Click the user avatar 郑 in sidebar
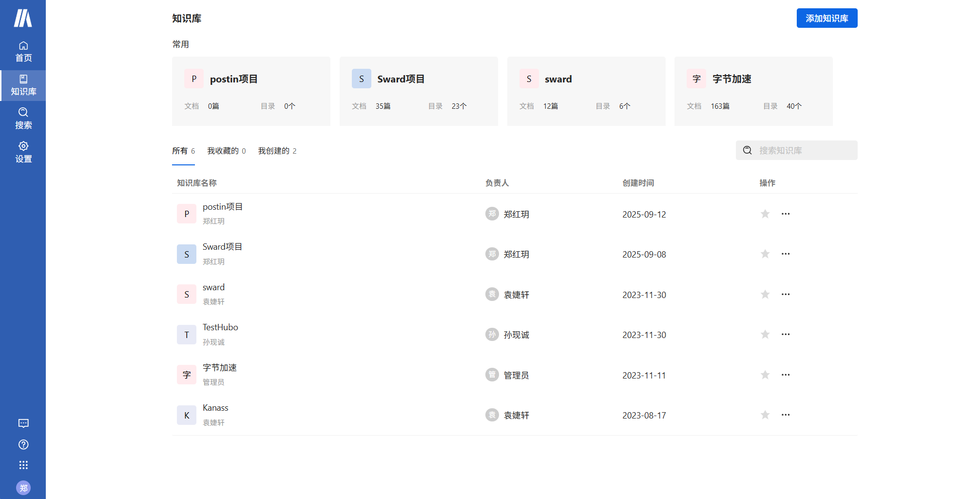 23,488
